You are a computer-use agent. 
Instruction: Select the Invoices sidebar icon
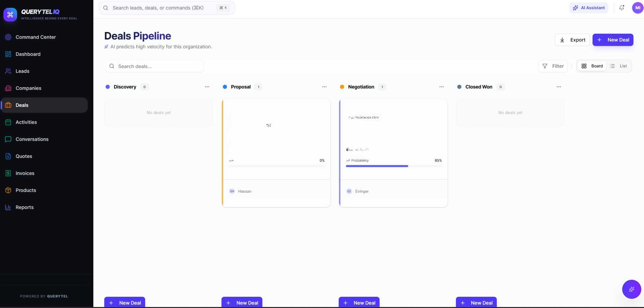(x=8, y=173)
